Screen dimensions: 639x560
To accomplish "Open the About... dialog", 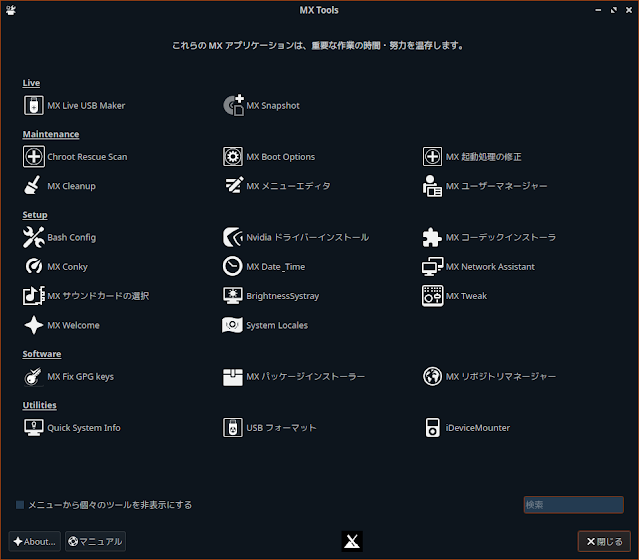I will pyautogui.click(x=35, y=541).
